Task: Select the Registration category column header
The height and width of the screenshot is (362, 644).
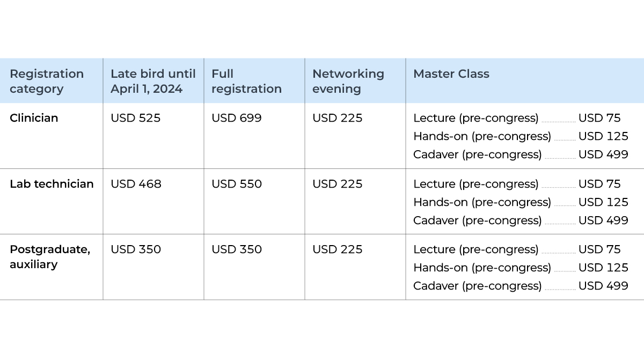Action: point(47,81)
